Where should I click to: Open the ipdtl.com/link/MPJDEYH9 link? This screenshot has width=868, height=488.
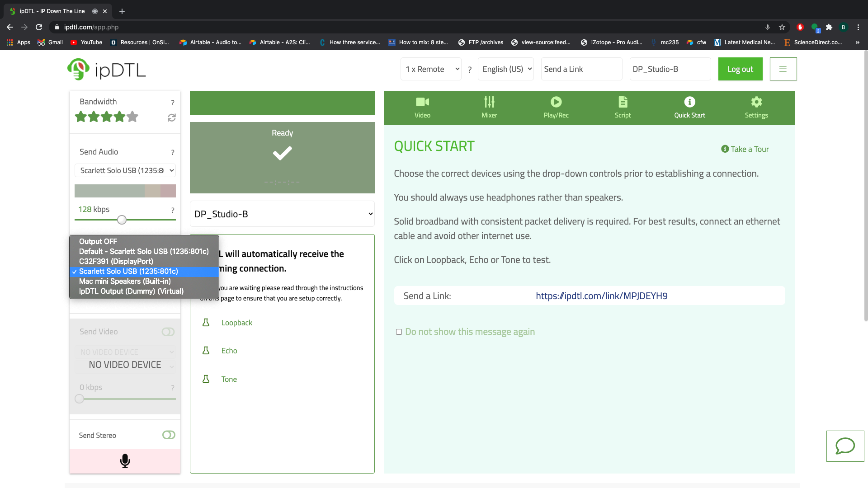pos(602,296)
